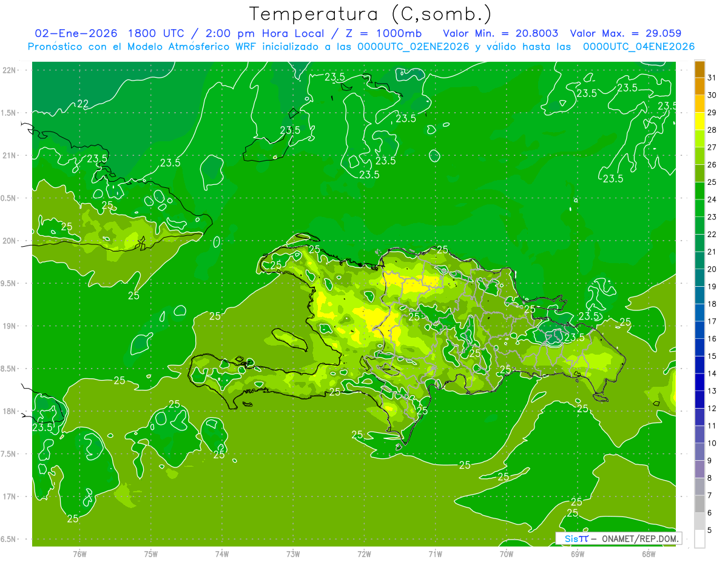Click the legend value '12'

[x=712, y=409]
